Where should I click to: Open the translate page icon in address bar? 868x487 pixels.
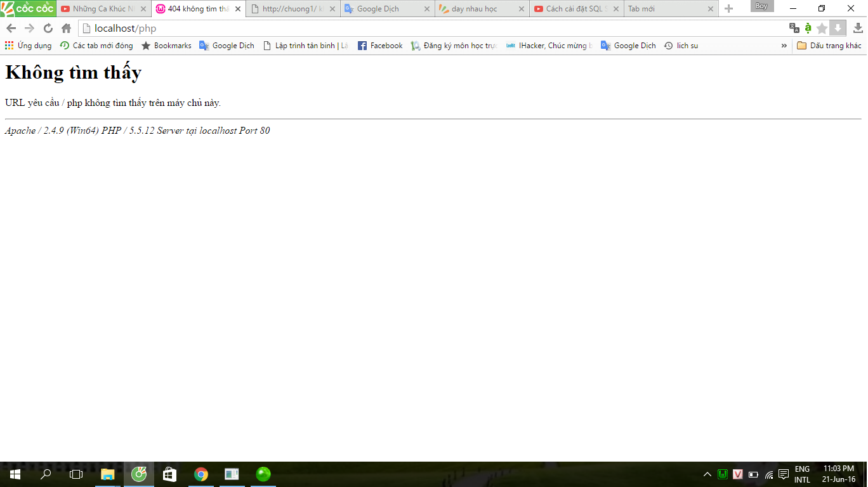pyautogui.click(x=794, y=29)
